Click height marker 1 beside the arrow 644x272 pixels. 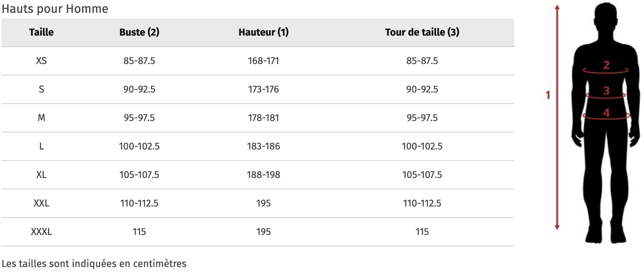click(548, 95)
